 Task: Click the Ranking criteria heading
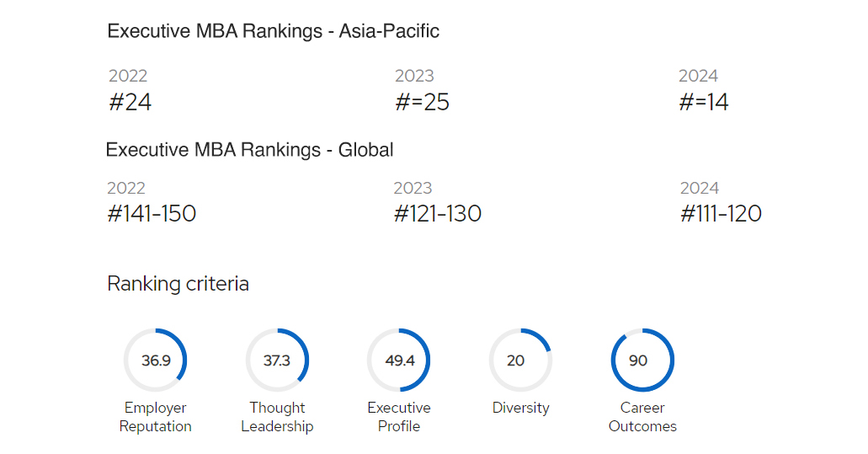(x=178, y=284)
